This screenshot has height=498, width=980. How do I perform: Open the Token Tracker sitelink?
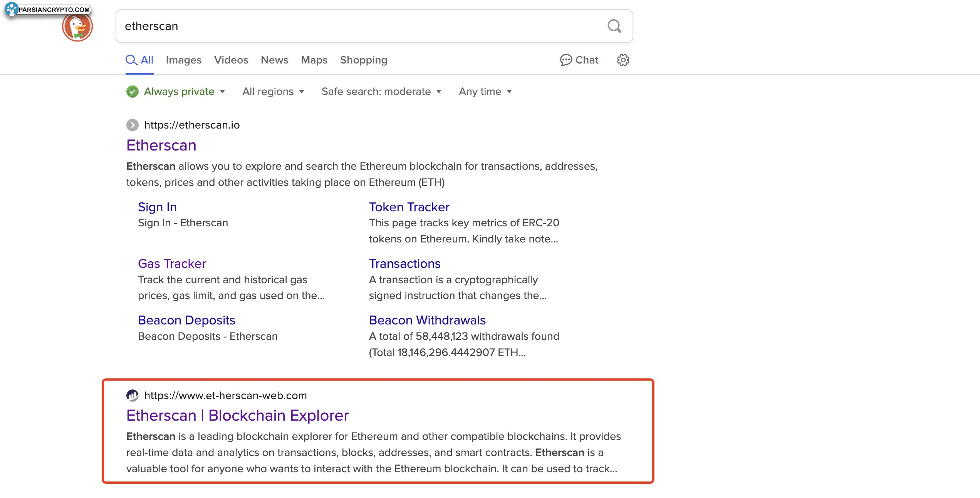click(x=409, y=207)
